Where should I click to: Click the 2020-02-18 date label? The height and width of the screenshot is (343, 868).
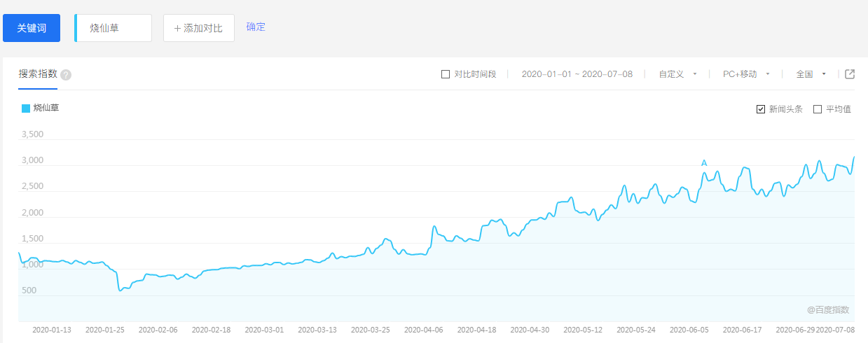click(x=212, y=329)
